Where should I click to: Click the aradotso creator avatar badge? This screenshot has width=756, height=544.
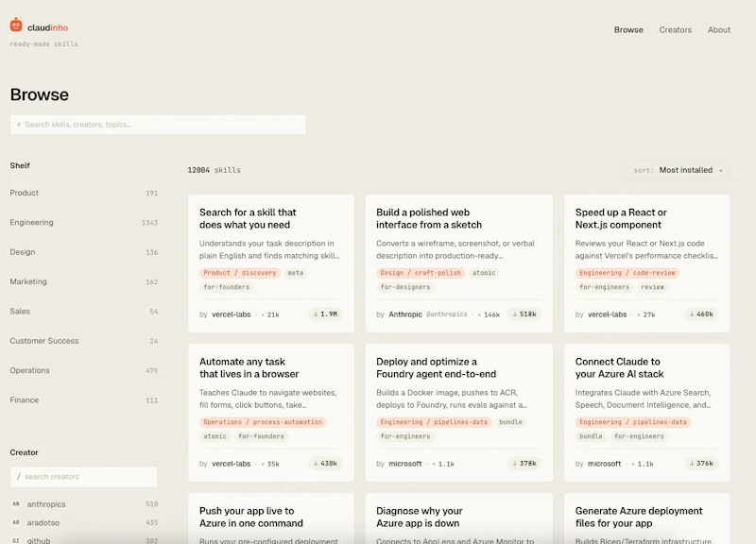[16, 522]
